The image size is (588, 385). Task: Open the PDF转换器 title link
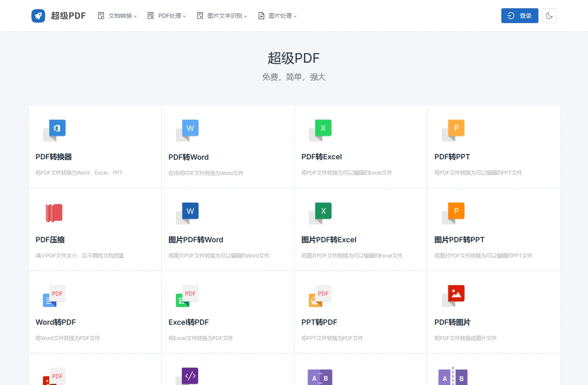click(x=54, y=157)
